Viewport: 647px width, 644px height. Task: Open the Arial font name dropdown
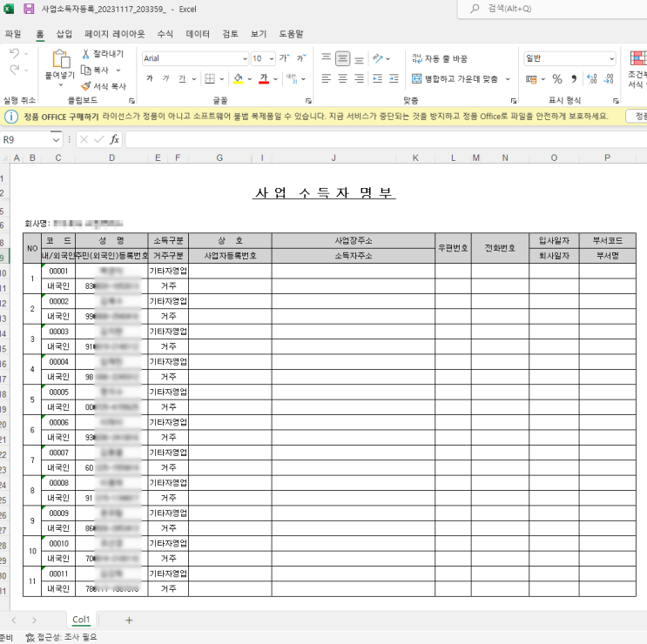(245, 58)
